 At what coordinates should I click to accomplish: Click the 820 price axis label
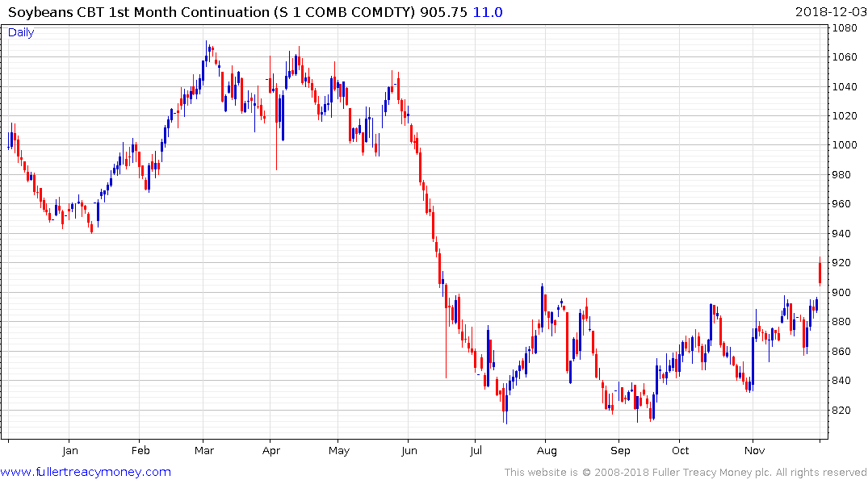(x=842, y=410)
